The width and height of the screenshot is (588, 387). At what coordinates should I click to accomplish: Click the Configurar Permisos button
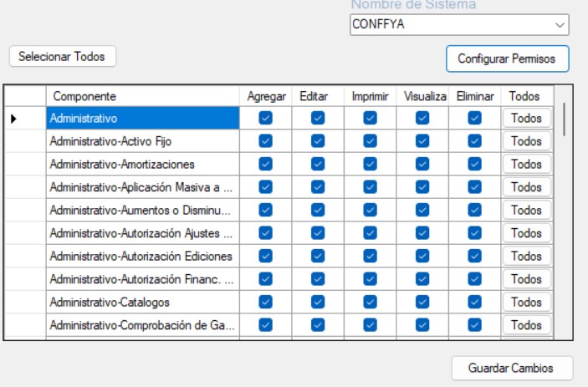point(508,59)
